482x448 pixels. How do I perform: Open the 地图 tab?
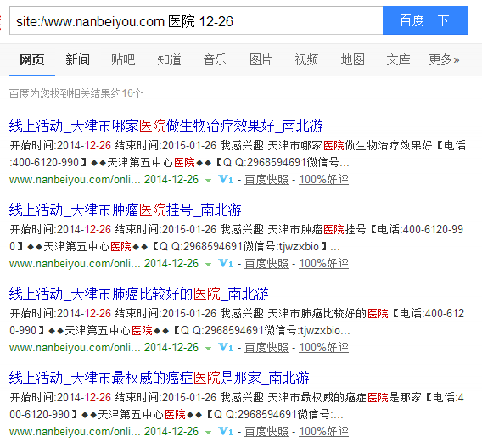click(x=352, y=59)
